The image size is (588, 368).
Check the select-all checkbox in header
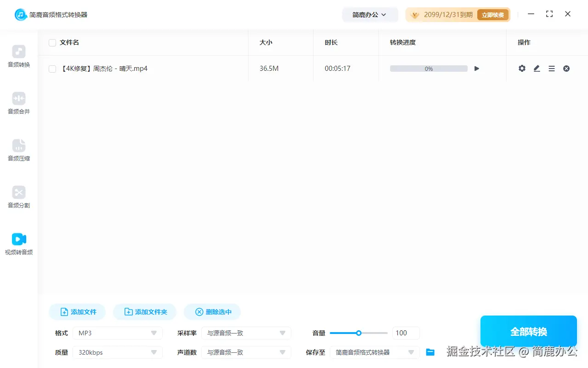coord(52,42)
